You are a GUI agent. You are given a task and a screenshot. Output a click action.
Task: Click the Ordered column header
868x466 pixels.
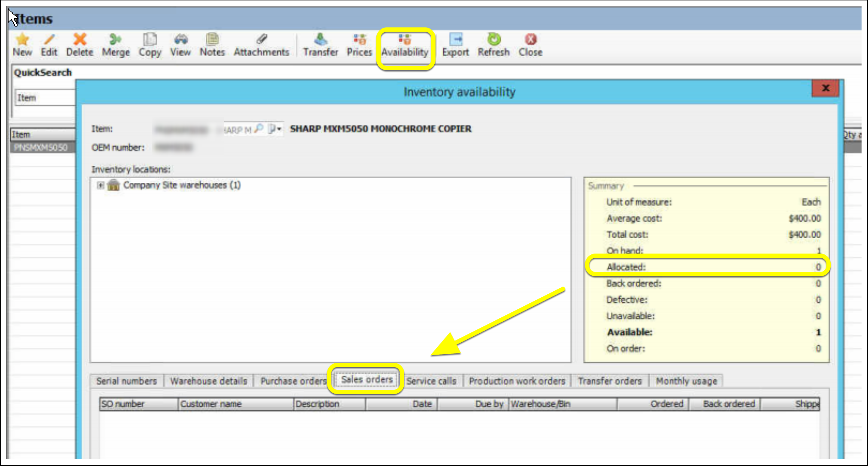click(653, 404)
